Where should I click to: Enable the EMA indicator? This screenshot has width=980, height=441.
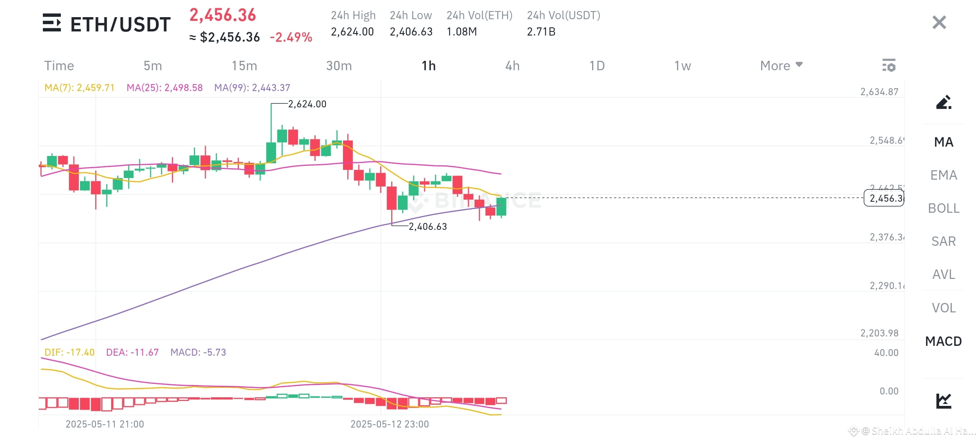[944, 175]
